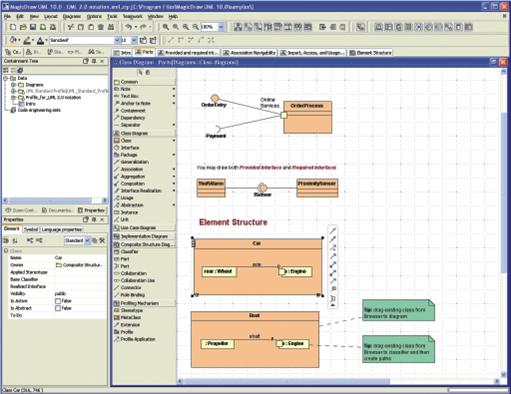Open the Properties bottom panel tab
Image resolution: width=511 pixels, height=394 pixels.
coord(92,210)
